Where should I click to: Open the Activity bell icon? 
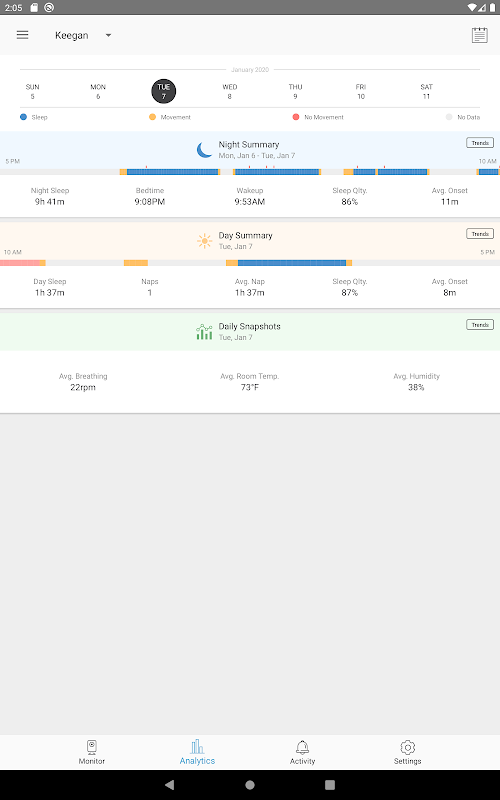(303, 747)
